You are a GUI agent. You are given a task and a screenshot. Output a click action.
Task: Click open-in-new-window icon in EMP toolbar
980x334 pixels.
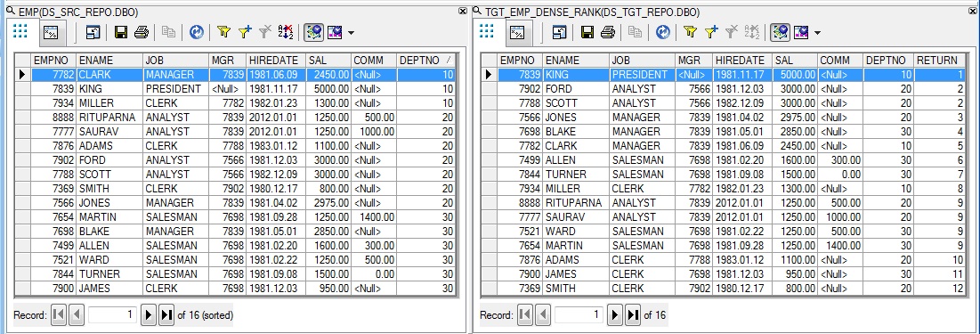[93, 33]
